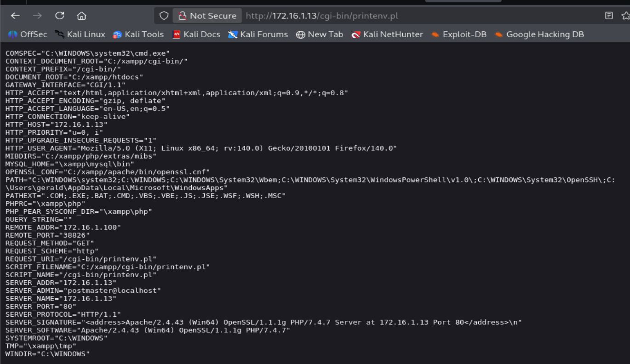The height and width of the screenshot is (364, 630).
Task: Click the HTTP_UPGRADE_INSECURE_REQUESTS line
Action: tap(81, 140)
